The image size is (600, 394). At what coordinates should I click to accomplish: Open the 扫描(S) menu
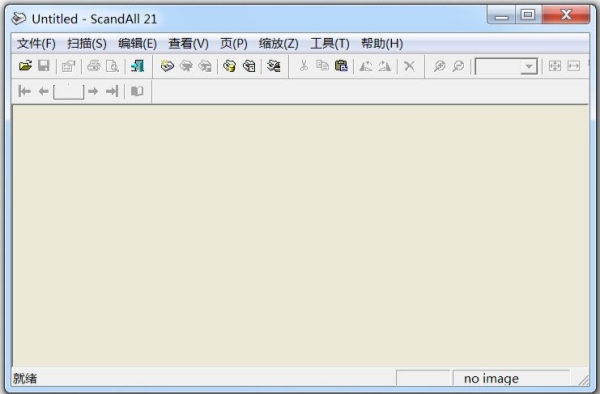pos(87,44)
